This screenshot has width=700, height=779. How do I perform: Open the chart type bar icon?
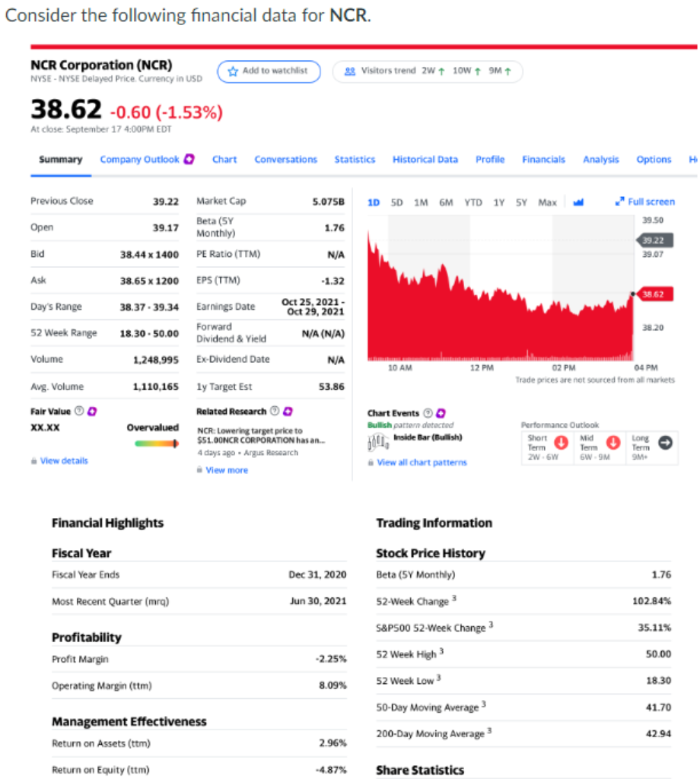click(x=578, y=202)
